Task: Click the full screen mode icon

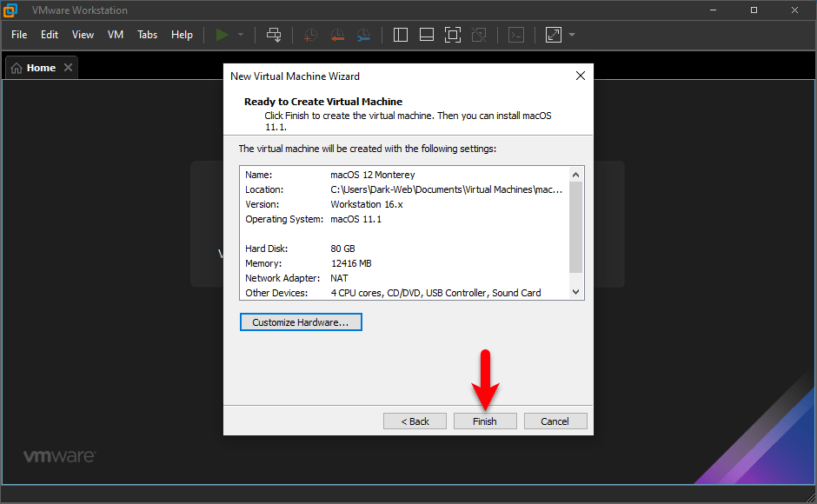Action: pyautogui.click(x=453, y=35)
